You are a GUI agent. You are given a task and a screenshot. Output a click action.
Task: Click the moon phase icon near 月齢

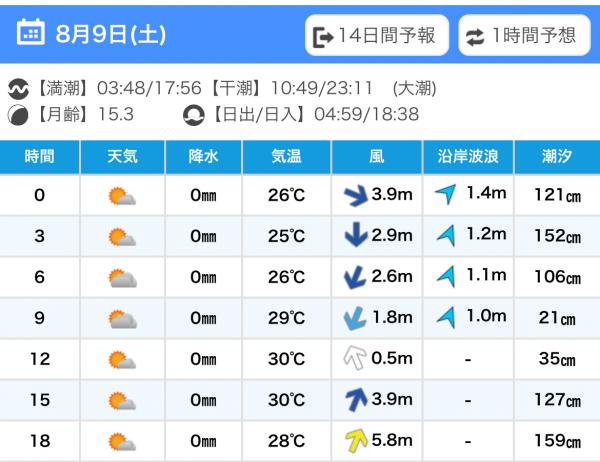pos(18,115)
